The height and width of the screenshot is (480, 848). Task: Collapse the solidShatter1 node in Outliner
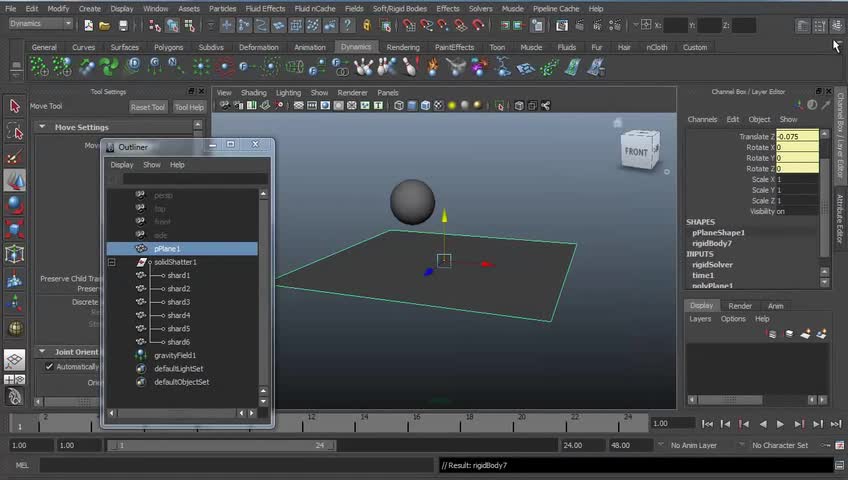point(111,262)
